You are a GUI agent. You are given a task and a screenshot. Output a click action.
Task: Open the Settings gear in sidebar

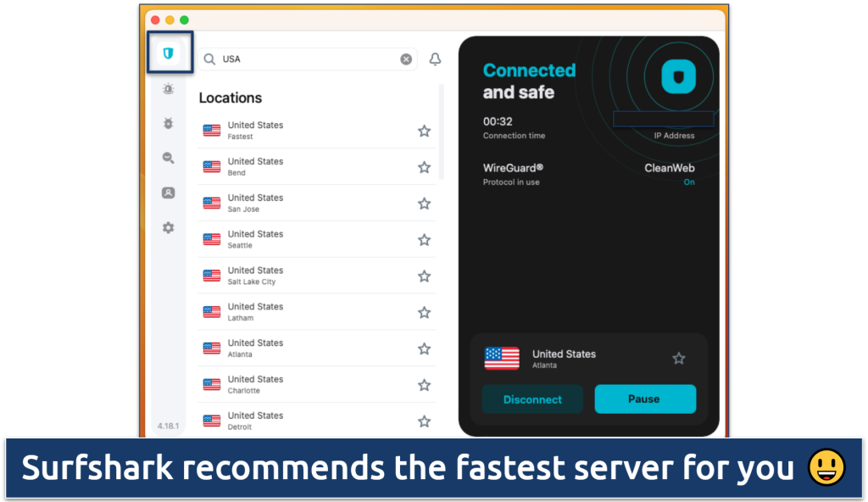169,228
